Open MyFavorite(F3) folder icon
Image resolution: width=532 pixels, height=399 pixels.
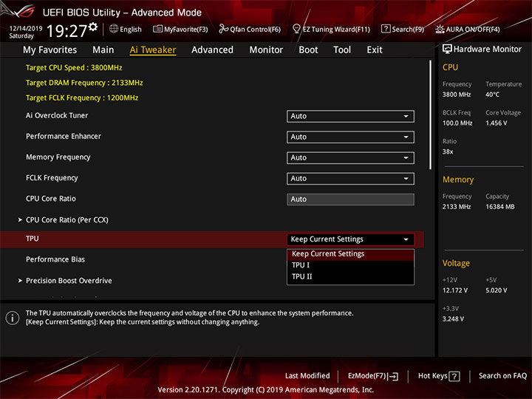(157, 29)
